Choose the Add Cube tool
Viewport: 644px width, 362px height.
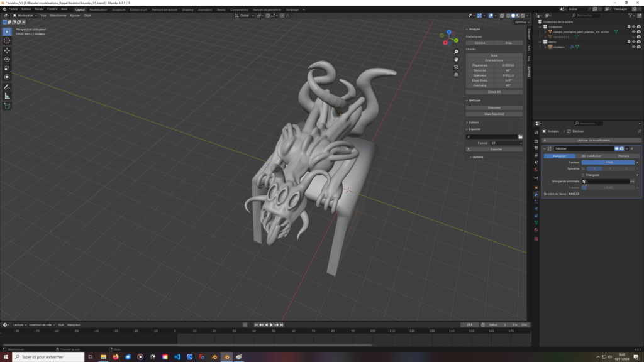(7, 106)
